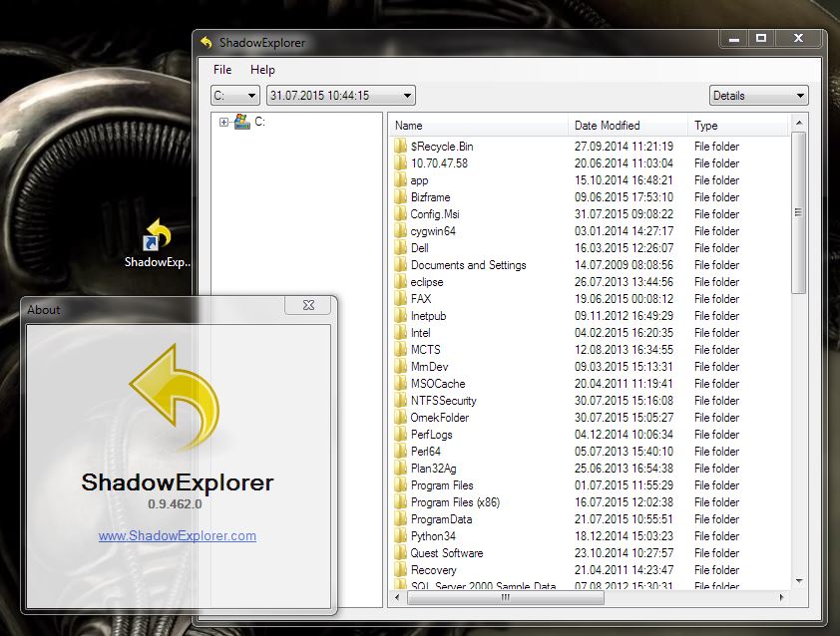The width and height of the screenshot is (840, 636).
Task: Click the vertical scrollbar down arrow
Action: point(798,581)
